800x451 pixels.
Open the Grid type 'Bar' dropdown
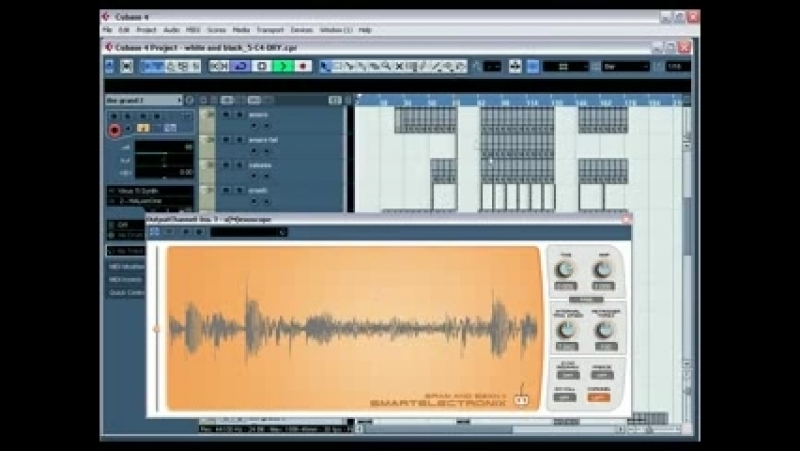(626, 66)
